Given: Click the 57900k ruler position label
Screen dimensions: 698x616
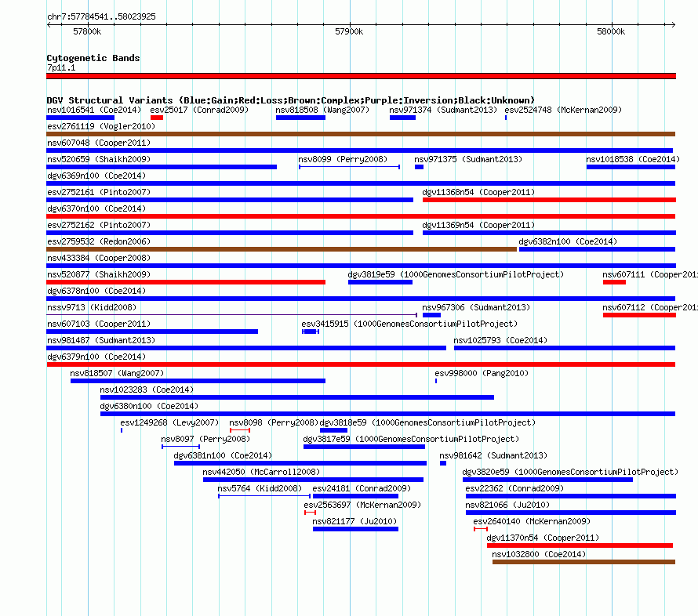Looking at the screenshot, I should tap(349, 31).
